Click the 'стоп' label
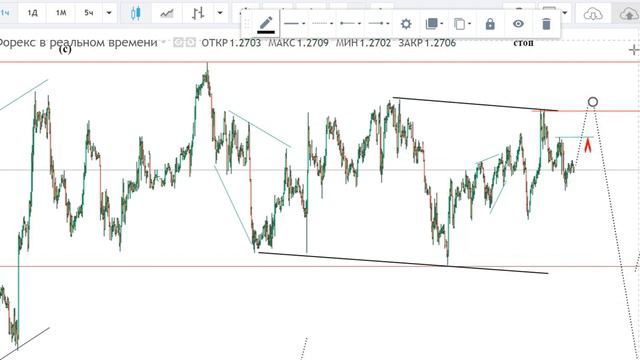The width and height of the screenshot is (640, 360). pos(523,43)
